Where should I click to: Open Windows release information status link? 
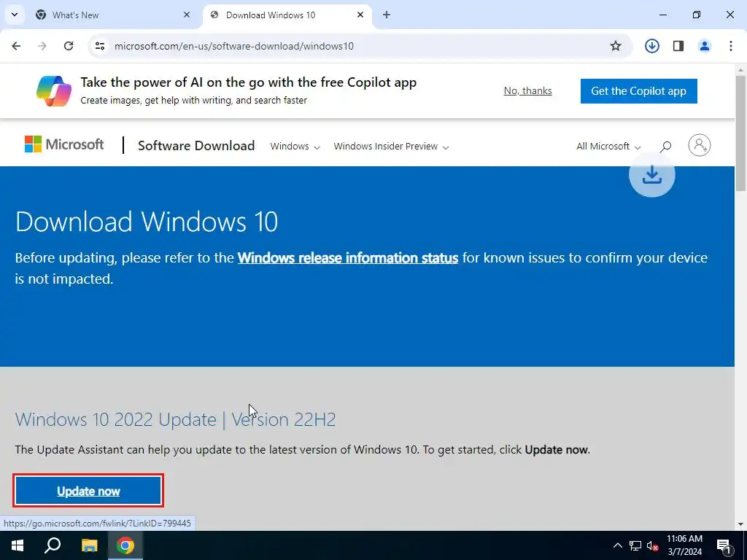(348, 257)
